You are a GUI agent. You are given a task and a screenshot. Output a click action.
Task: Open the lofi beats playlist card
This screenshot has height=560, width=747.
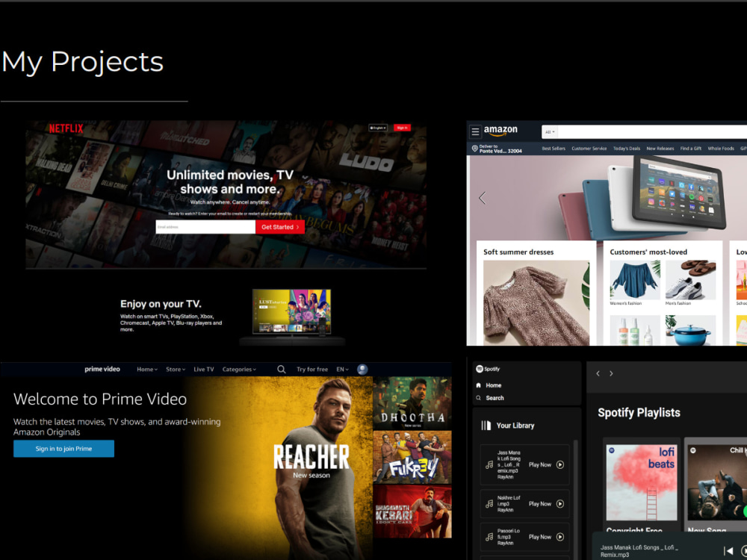(641, 485)
